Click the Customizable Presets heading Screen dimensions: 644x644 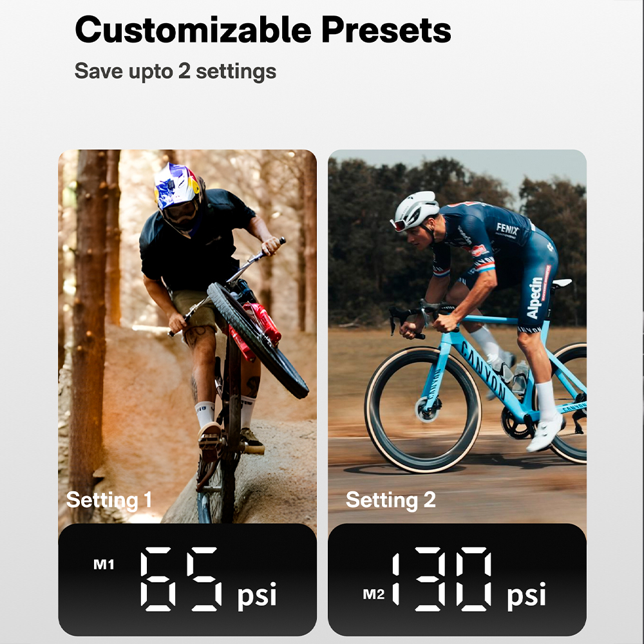263,30
